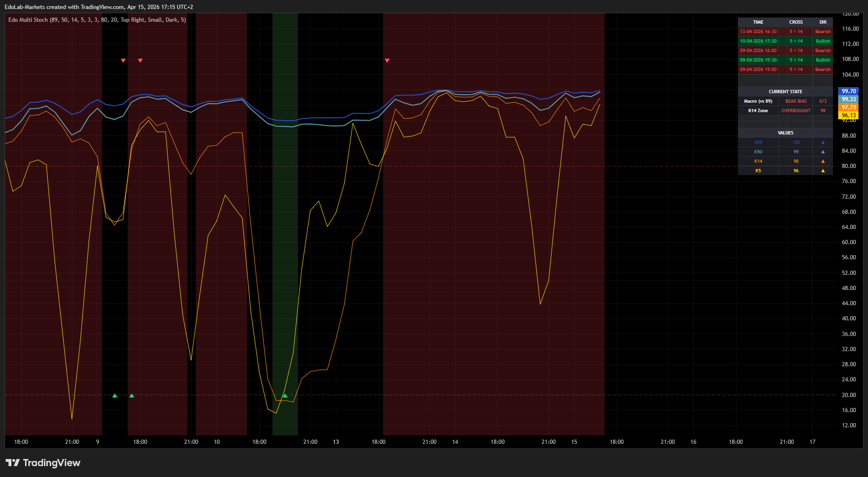Select the TIME column header
Image resolution: width=868 pixels, height=477 pixels.
click(758, 22)
